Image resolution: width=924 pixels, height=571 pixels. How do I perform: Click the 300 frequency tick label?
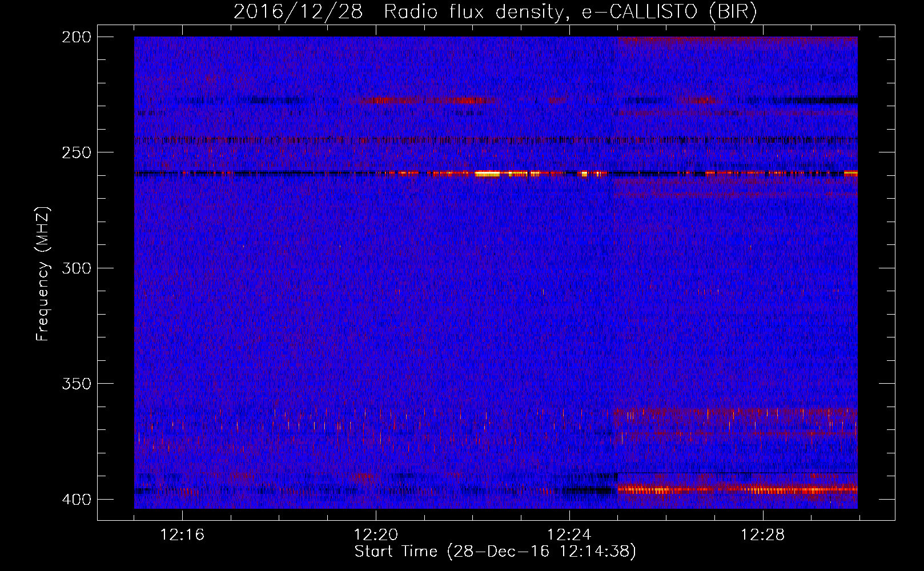point(76,268)
